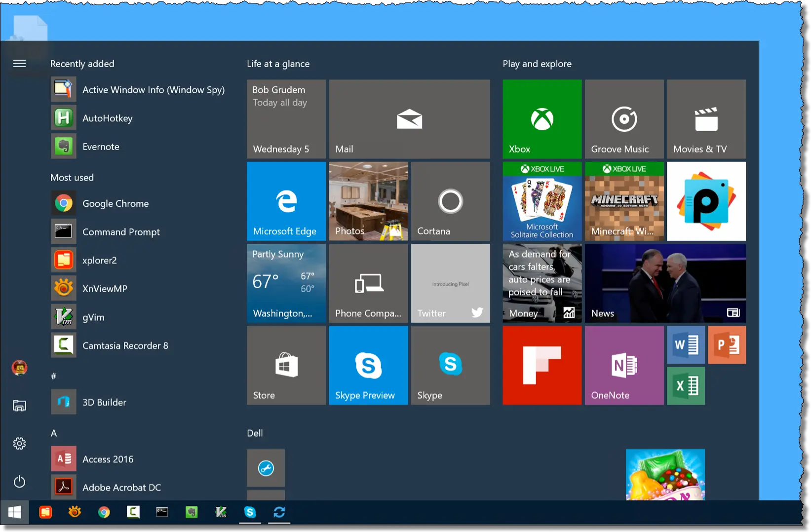The image size is (811, 532).
Task: Open File Explorer from Start sidebar
Action: (x=19, y=406)
